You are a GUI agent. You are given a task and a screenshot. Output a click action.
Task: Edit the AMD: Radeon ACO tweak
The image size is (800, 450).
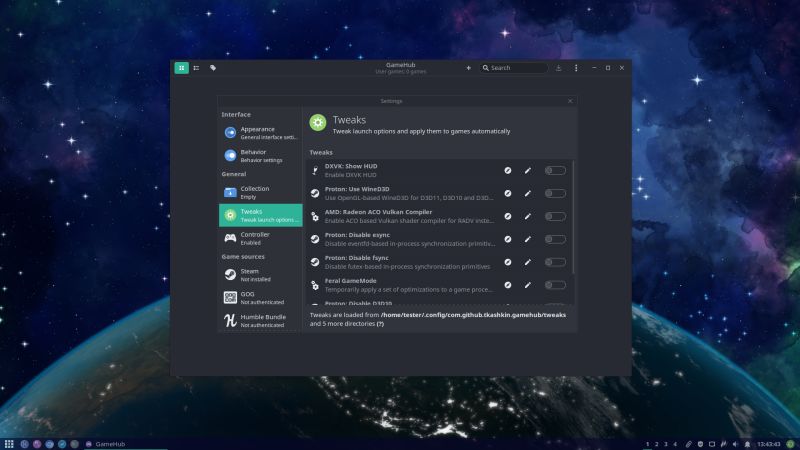(x=528, y=216)
